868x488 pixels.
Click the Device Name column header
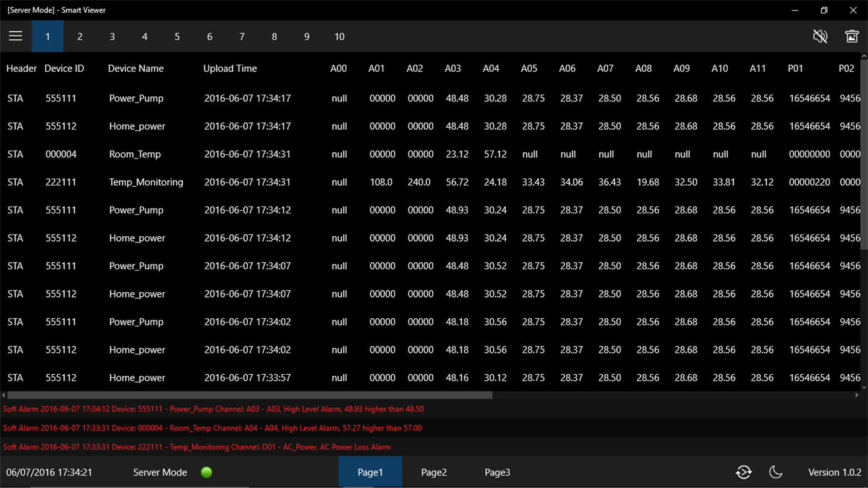136,68
